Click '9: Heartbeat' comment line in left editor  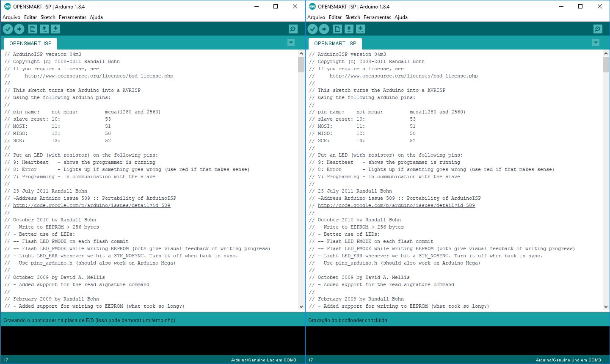point(80,163)
